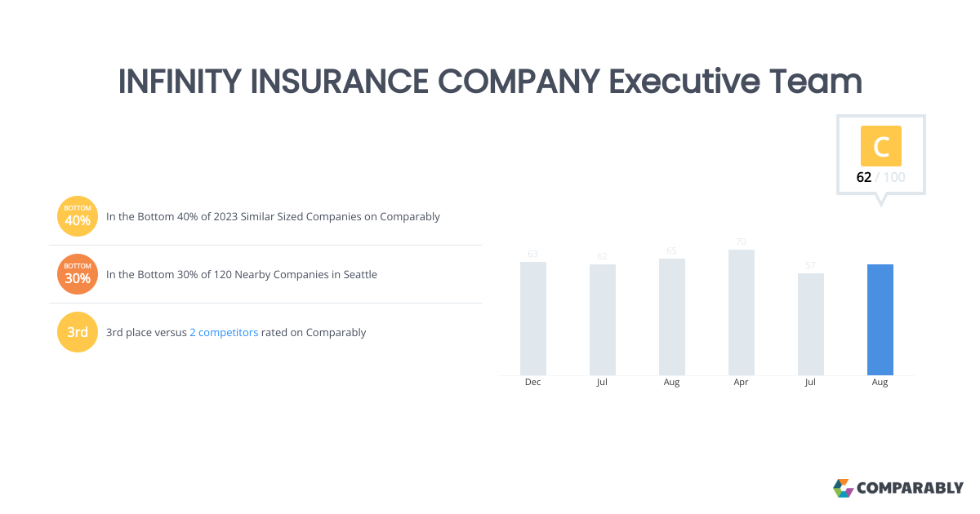Click the Nearby Companies in Seattle text
The width and height of the screenshot is (980, 514).
pyautogui.click(x=242, y=274)
